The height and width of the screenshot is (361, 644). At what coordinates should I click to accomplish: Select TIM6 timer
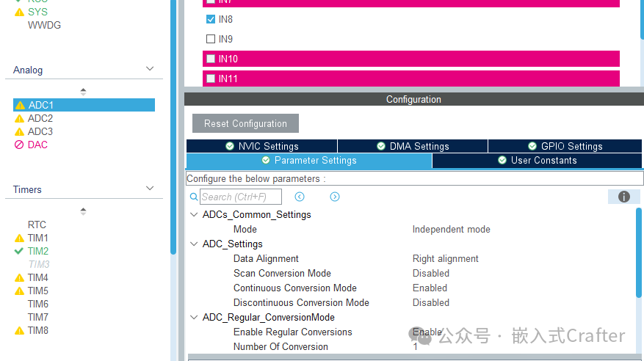pyautogui.click(x=38, y=304)
